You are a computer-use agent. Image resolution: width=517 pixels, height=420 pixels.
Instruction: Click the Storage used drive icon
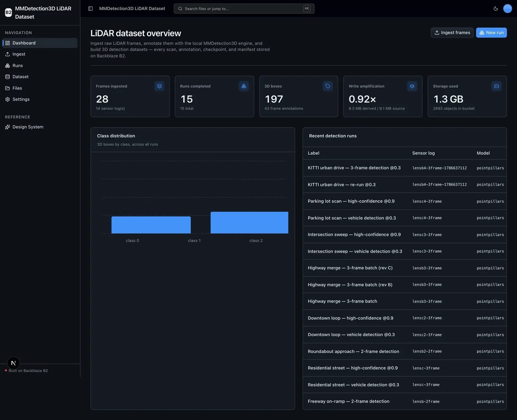(x=496, y=86)
